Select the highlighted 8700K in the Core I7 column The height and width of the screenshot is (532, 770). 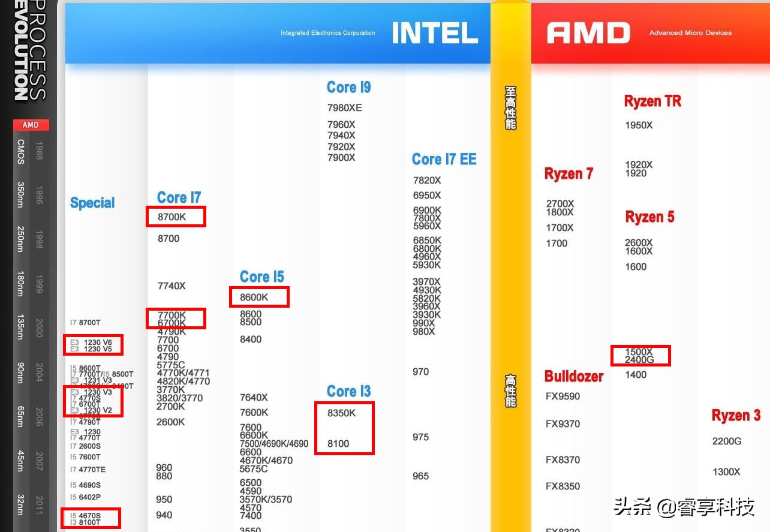tap(175, 217)
